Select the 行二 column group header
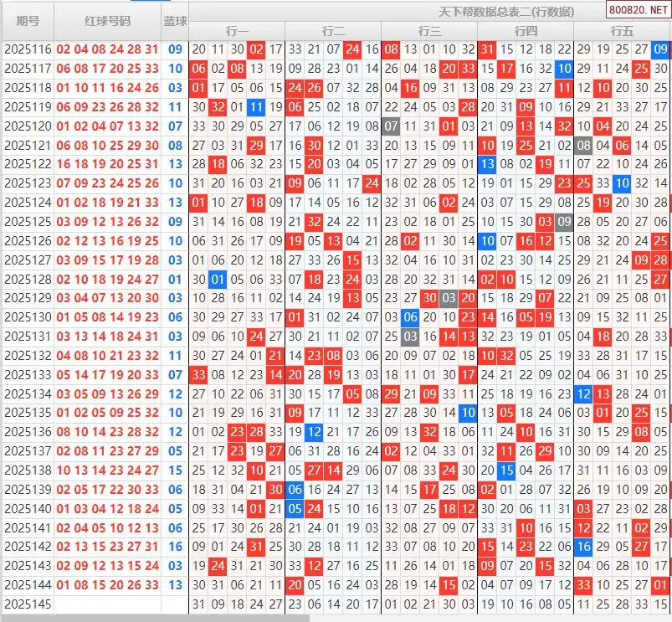 click(x=333, y=31)
